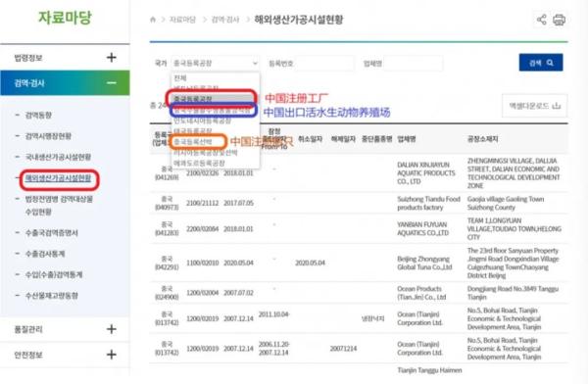
Task: Click the print icon
Action: (x=559, y=20)
